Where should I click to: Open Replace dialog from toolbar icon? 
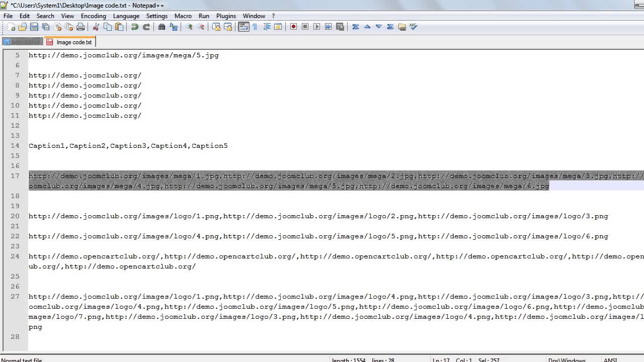point(174,27)
